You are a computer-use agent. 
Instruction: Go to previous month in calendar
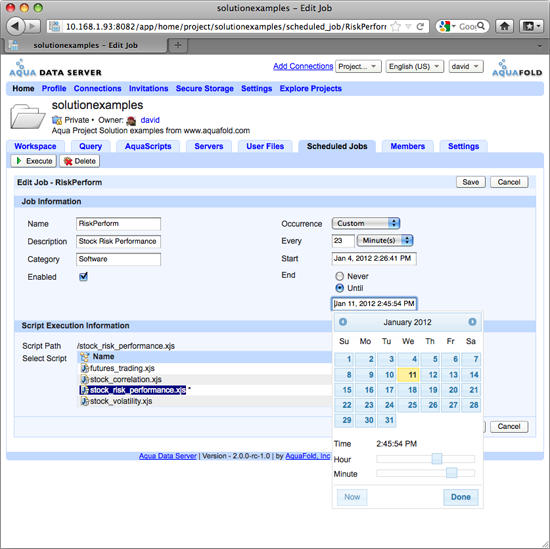(x=343, y=322)
